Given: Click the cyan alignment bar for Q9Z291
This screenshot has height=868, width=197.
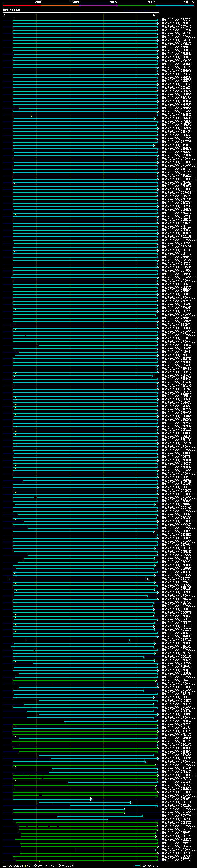Looking at the screenshot, I should (x=114, y=806).
